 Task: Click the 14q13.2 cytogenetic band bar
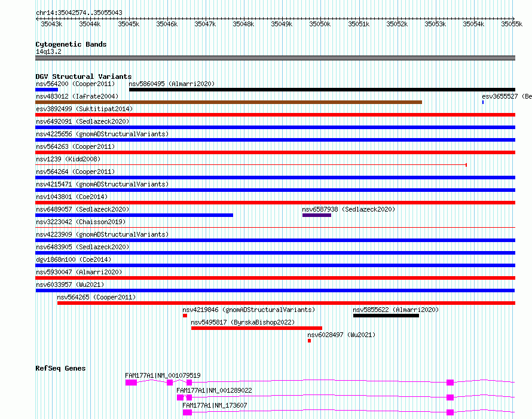click(275, 59)
